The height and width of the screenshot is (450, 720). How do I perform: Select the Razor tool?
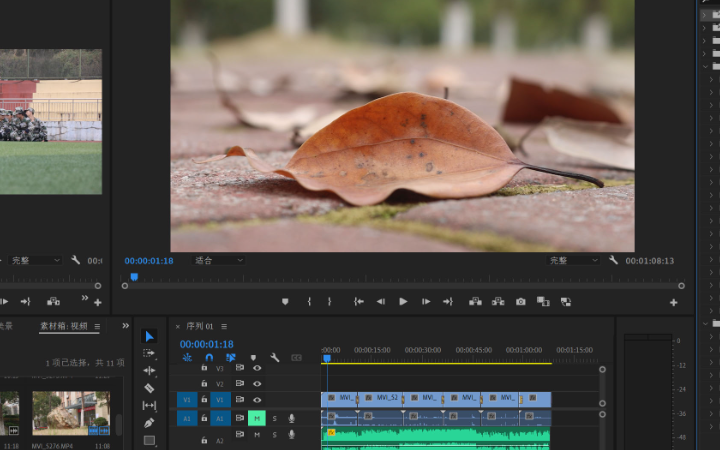pos(149,388)
